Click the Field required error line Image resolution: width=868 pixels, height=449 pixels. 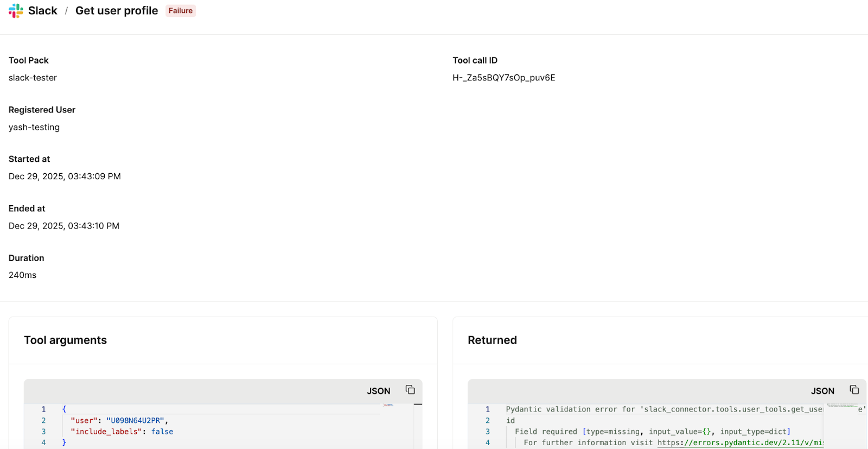[x=653, y=432]
